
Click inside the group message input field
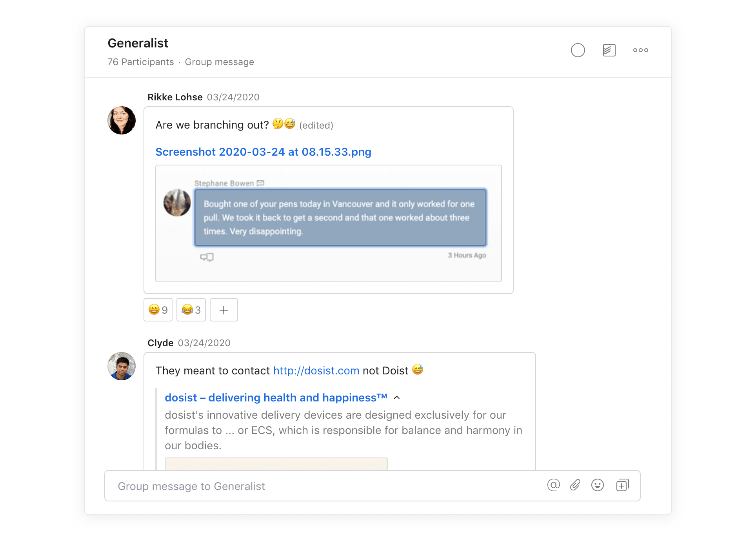click(274, 486)
